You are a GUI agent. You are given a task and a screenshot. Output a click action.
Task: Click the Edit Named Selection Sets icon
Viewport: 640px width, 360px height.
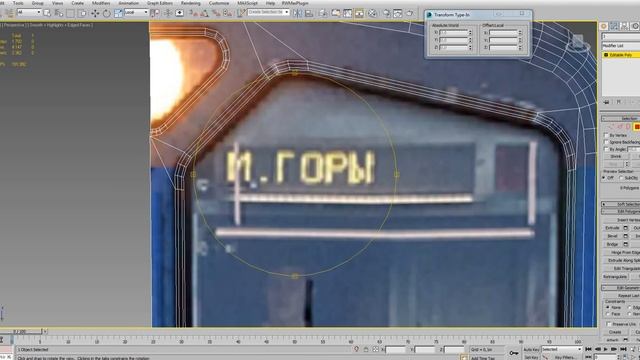[x=242, y=13]
